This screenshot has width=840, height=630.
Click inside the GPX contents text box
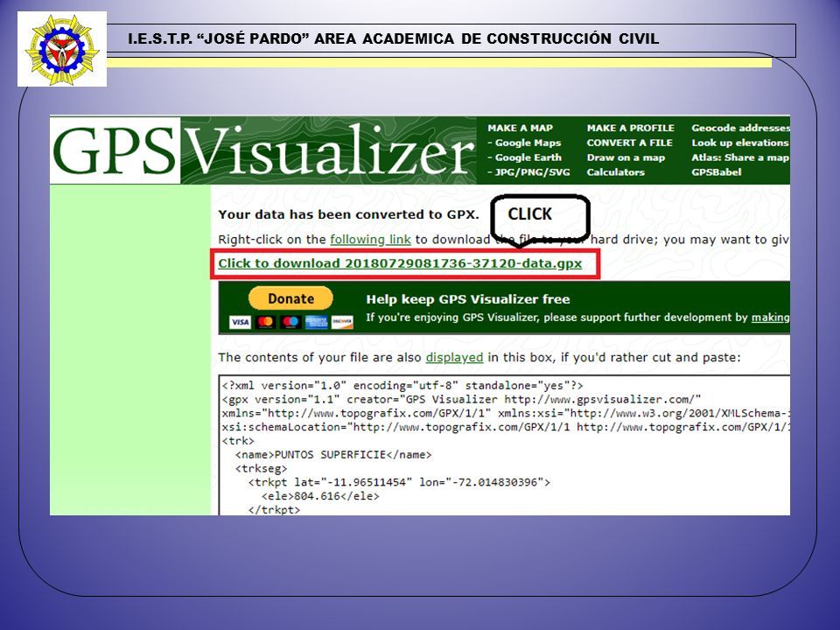[504, 445]
